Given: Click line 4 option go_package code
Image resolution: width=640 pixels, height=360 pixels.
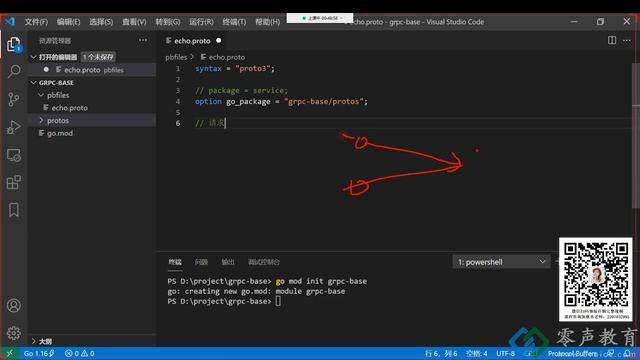Looking at the screenshot, I should point(281,101).
